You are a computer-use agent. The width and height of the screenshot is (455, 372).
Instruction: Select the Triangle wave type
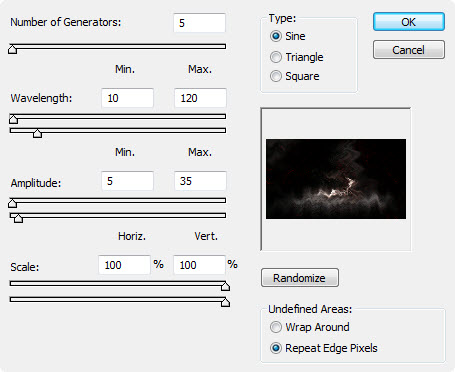tap(296, 57)
